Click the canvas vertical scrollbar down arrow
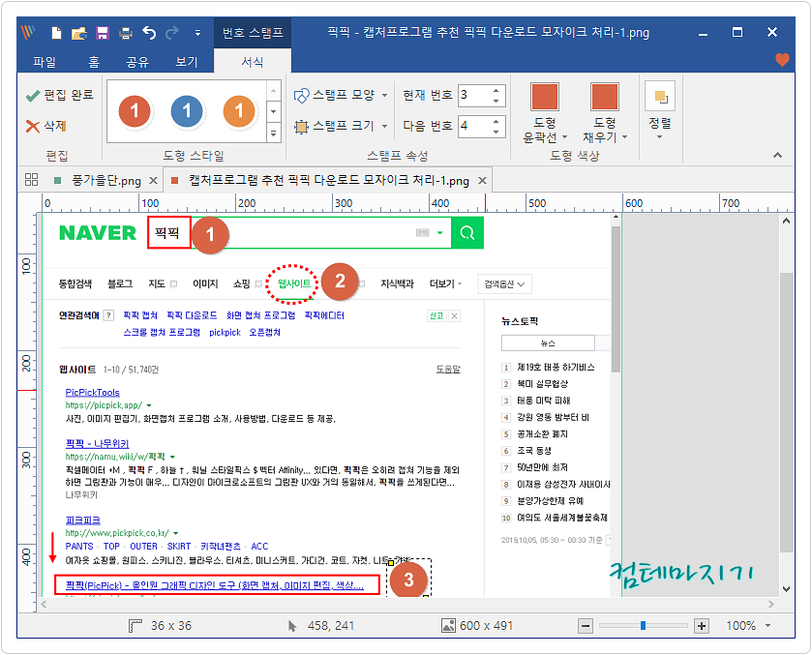812x655 pixels. tap(786, 589)
